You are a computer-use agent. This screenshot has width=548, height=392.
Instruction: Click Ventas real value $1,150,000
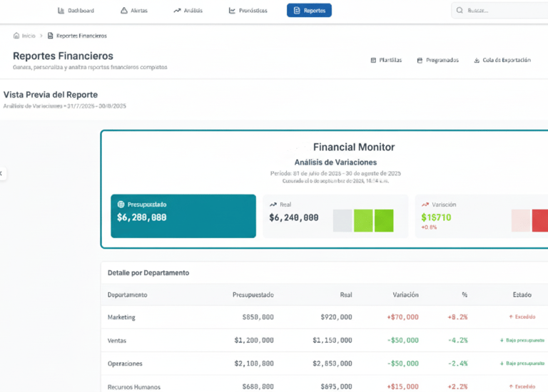click(x=333, y=341)
